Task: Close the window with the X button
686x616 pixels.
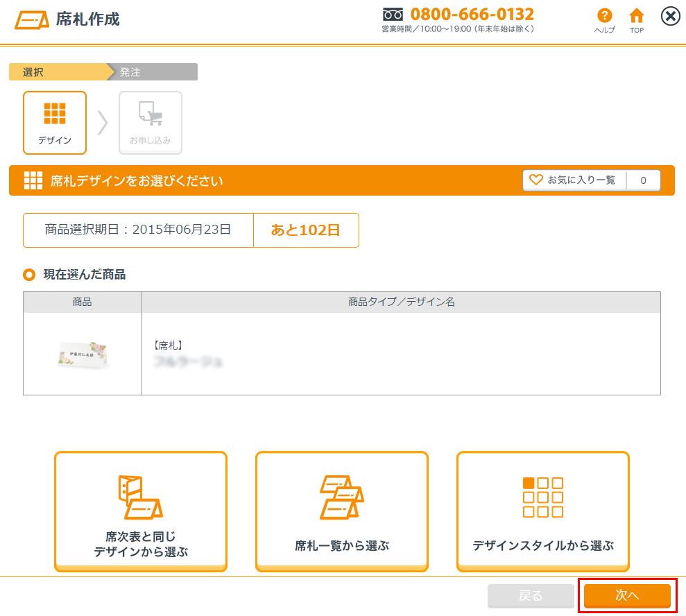Action: pyautogui.click(x=670, y=17)
